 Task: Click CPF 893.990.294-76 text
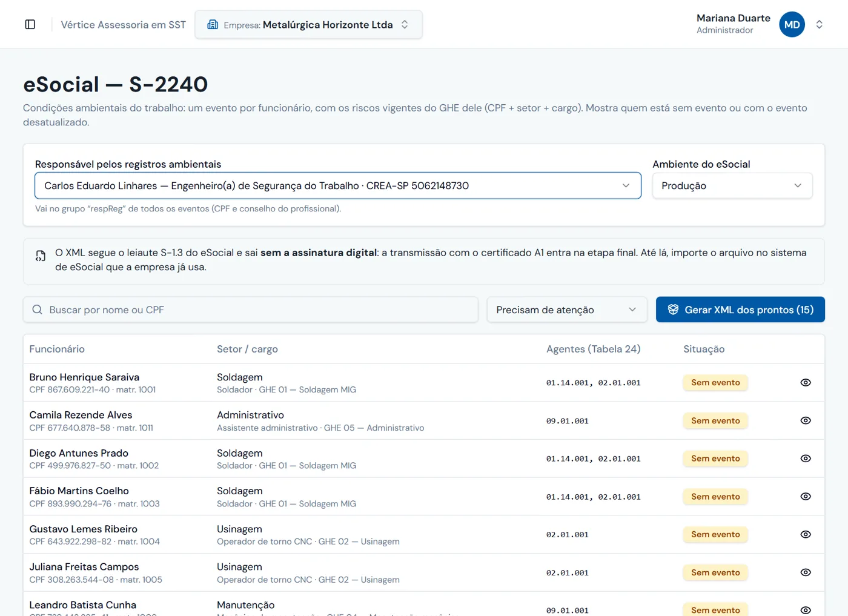click(x=70, y=504)
